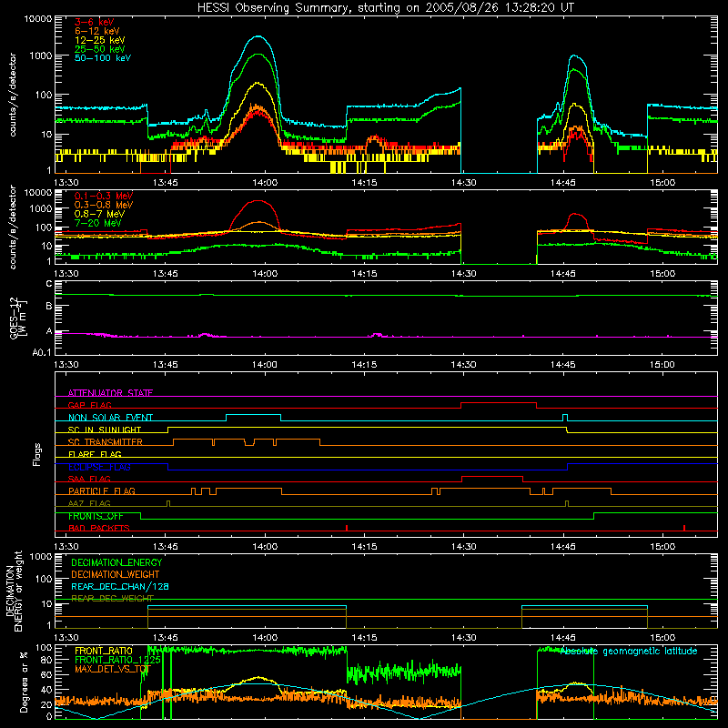This screenshot has width=728, height=728.
Task: Click the GOES-12 axis label
Action: click(x=17, y=318)
